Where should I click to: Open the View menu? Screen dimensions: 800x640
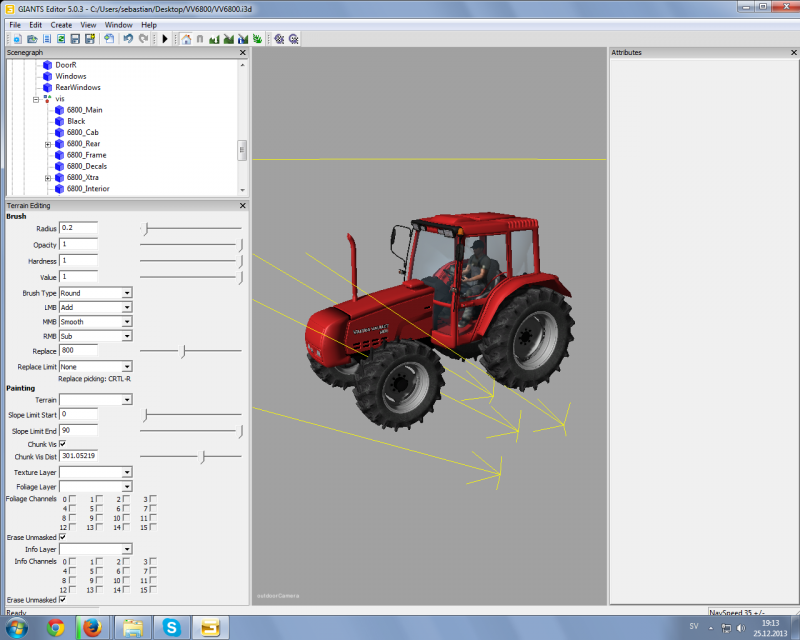(x=88, y=25)
